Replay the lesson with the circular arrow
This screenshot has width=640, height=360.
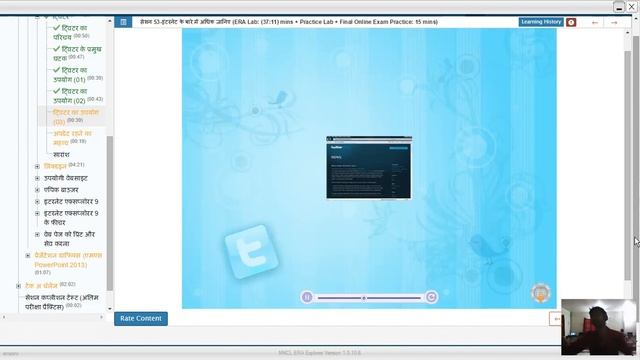(x=431, y=297)
